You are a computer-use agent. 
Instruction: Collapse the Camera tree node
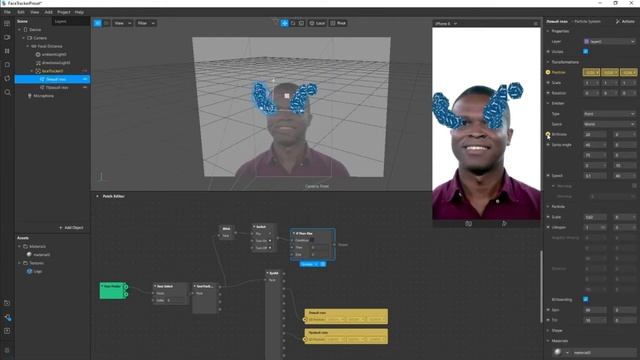point(24,38)
